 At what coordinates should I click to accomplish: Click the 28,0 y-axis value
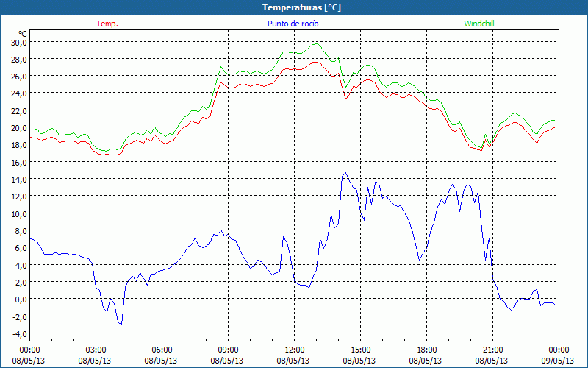pyautogui.click(x=19, y=60)
